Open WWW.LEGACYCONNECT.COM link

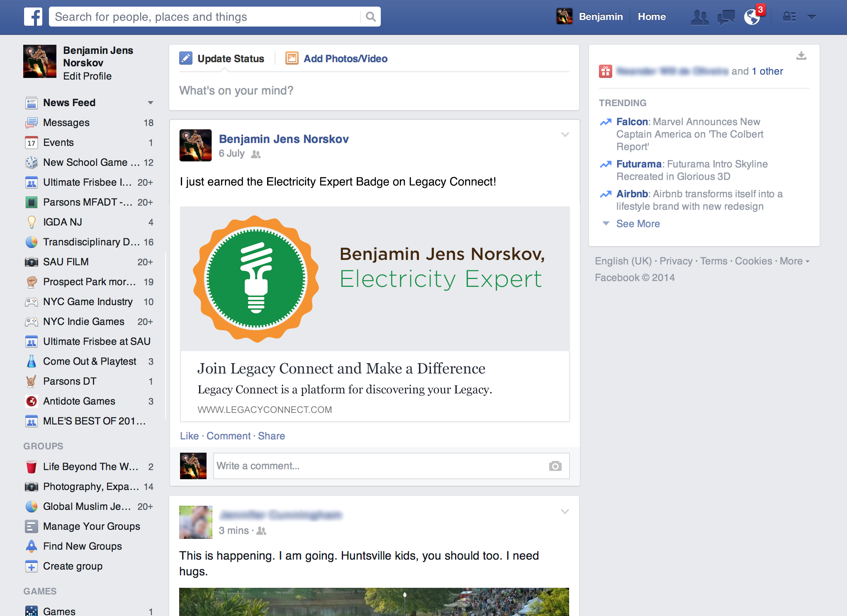[x=265, y=410]
